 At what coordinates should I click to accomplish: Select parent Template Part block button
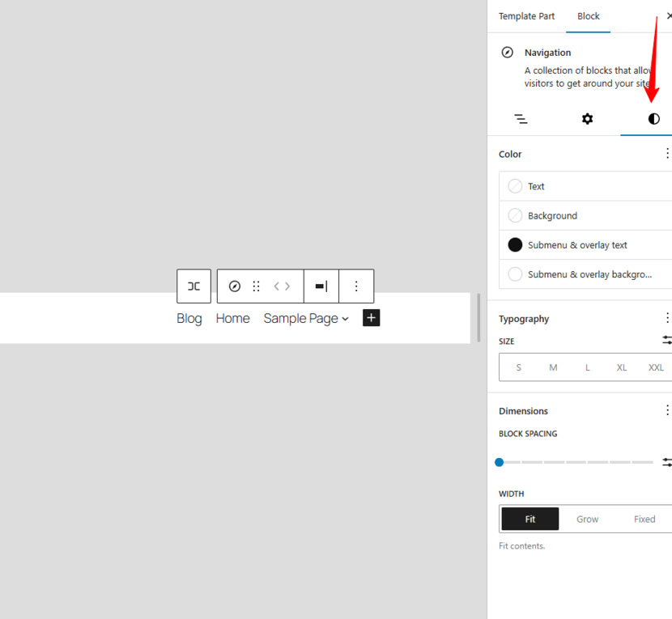pos(194,286)
